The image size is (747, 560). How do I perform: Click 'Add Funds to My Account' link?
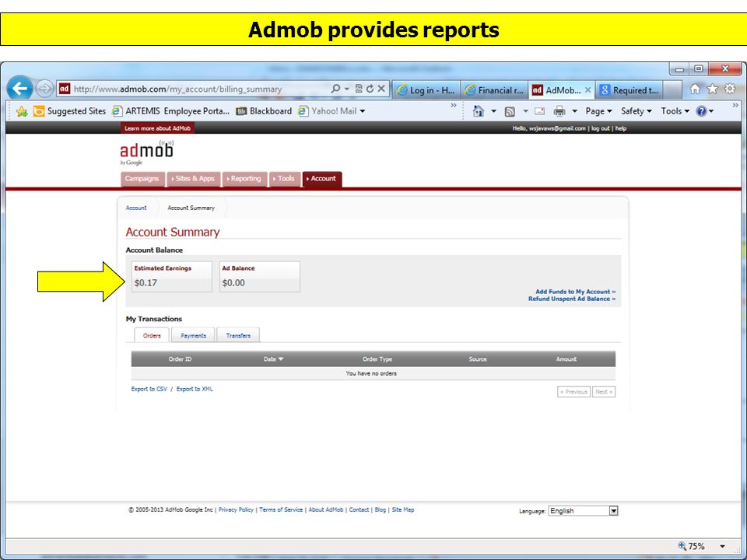click(576, 292)
